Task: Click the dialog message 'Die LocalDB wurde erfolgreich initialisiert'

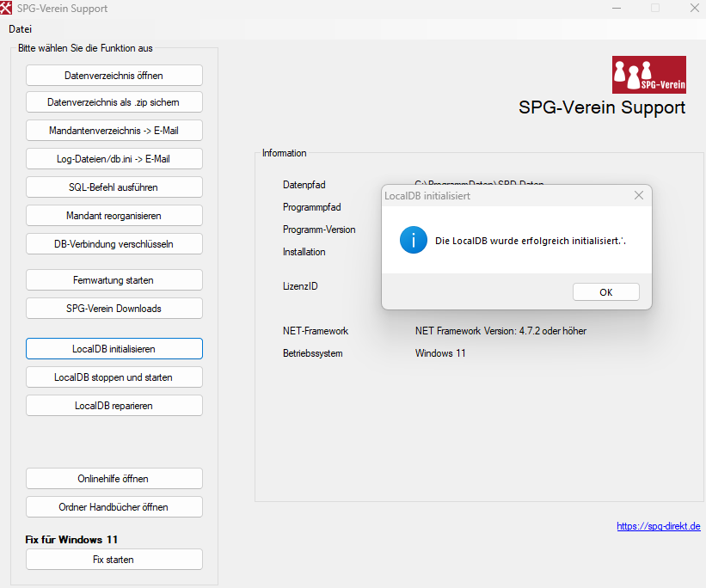Action: pos(531,241)
